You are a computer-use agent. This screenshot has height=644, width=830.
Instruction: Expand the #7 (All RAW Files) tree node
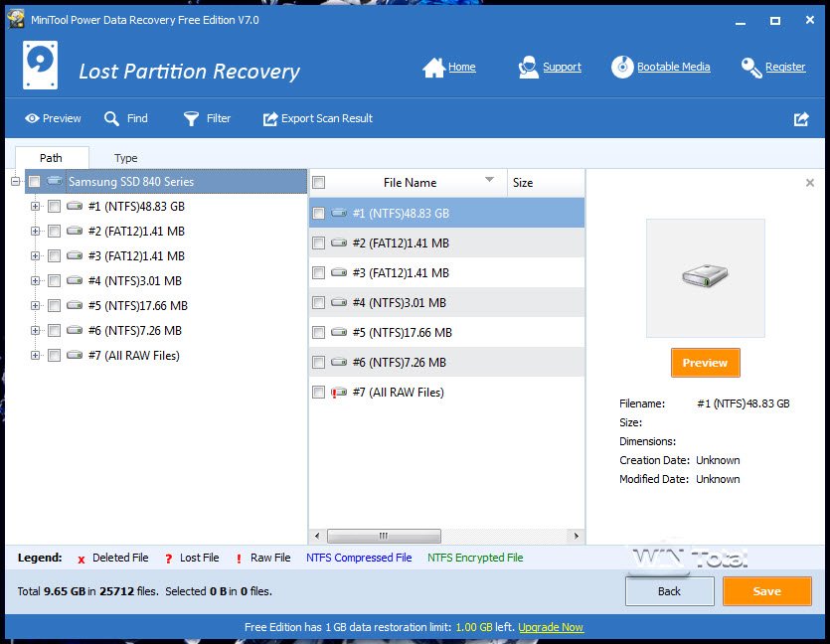point(35,356)
